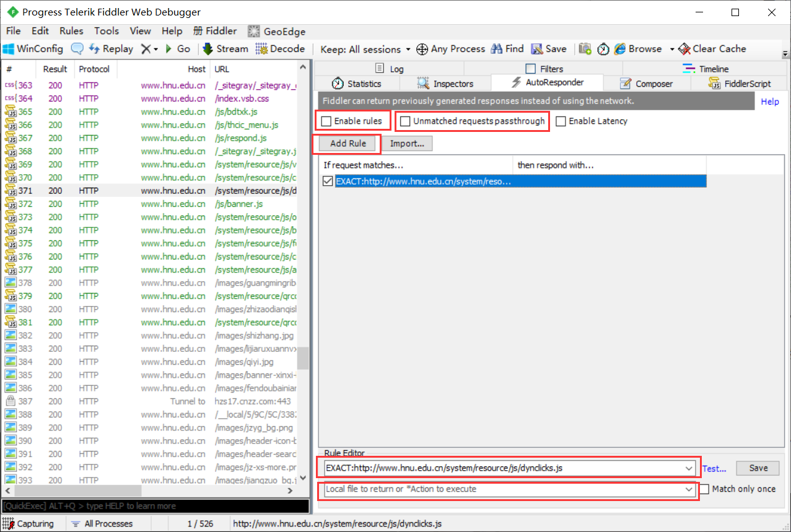Switch to the Inspectors tab
The height and width of the screenshot is (532, 791).
(445, 84)
